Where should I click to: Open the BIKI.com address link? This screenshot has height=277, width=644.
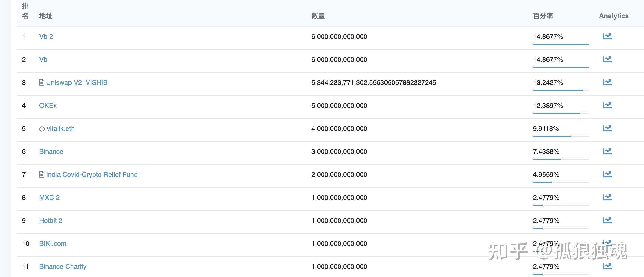click(x=53, y=244)
